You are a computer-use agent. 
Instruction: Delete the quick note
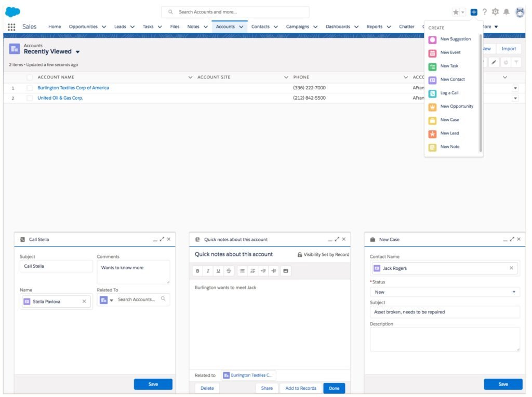coord(207,388)
